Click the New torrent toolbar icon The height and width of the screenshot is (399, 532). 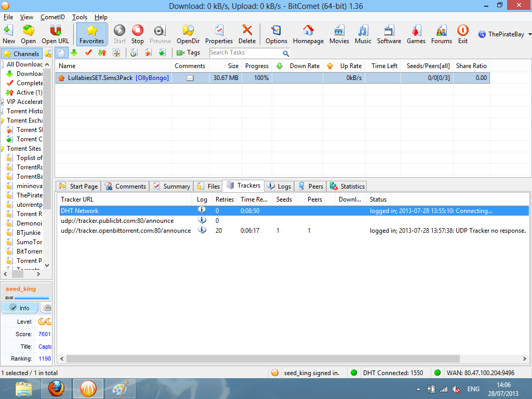tap(8, 34)
